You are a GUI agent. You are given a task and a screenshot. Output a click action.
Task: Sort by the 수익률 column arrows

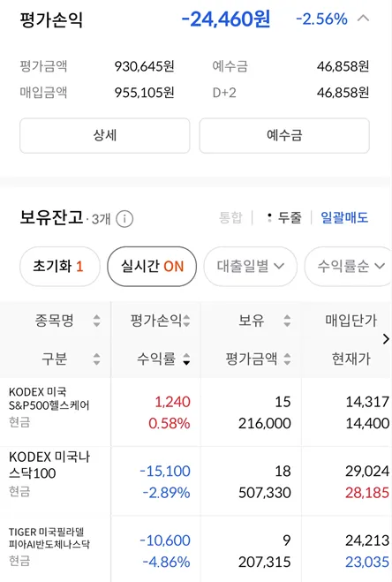pyautogui.click(x=186, y=359)
